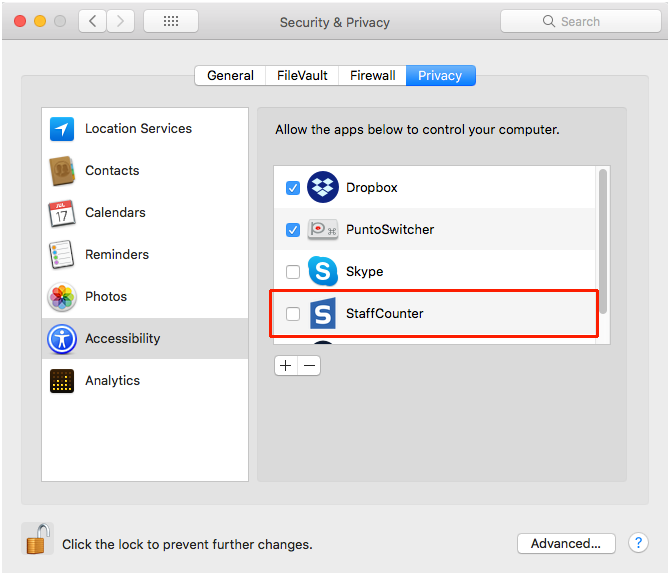Add an app with the plus button

click(x=285, y=366)
